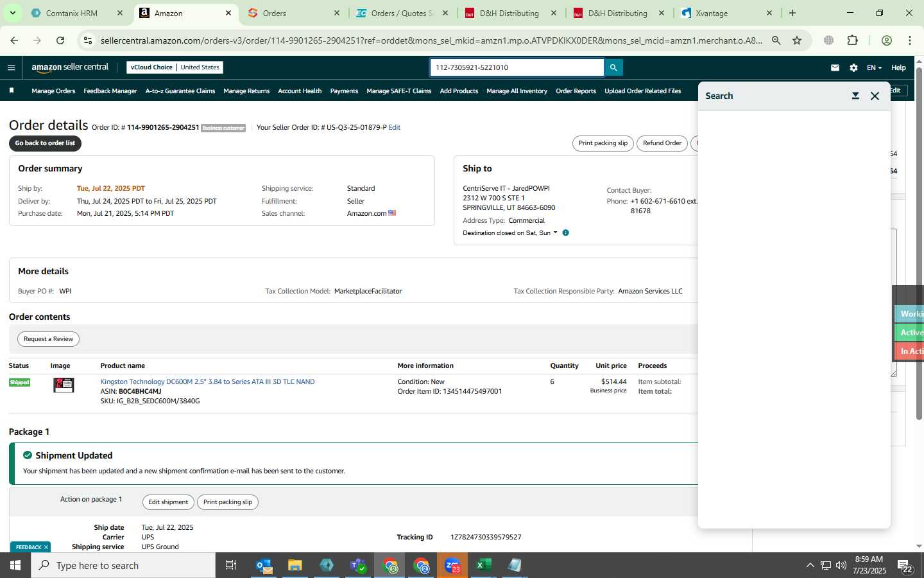
Task: Switch to the Xvantage tab
Action: tap(727, 13)
